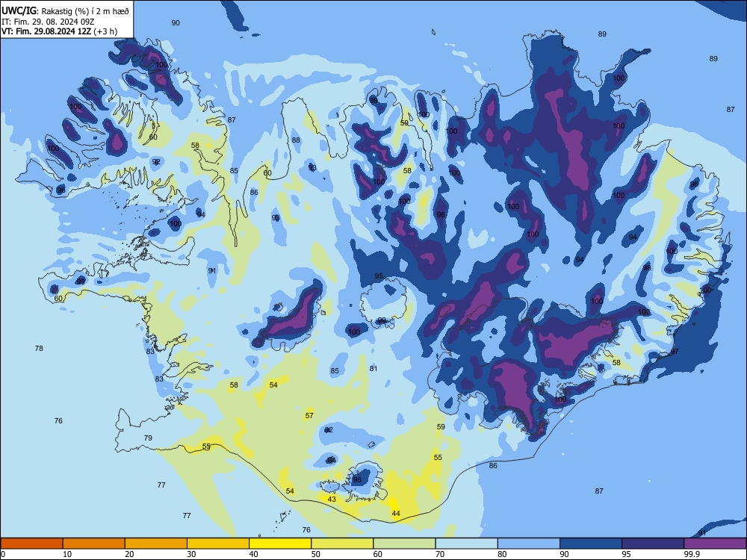Click the 80–90 light blue legend swatch
Screen dimensions: 747x560
[x=529, y=544]
